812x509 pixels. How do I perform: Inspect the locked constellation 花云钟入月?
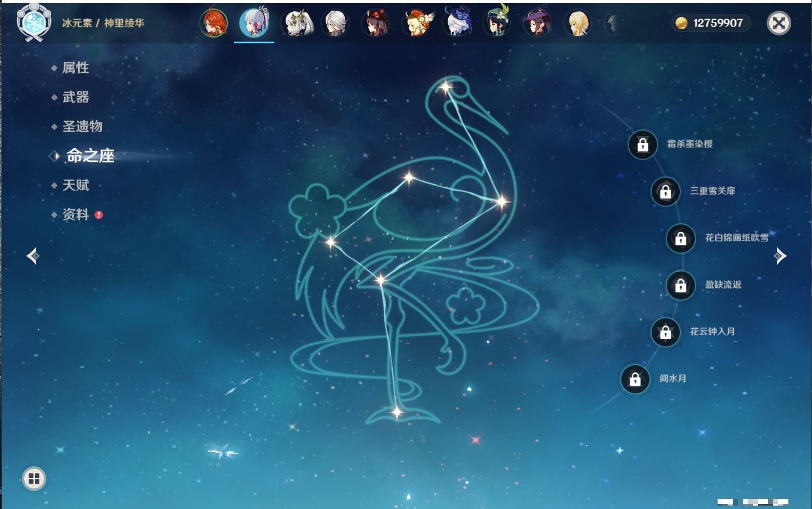[x=665, y=332]
